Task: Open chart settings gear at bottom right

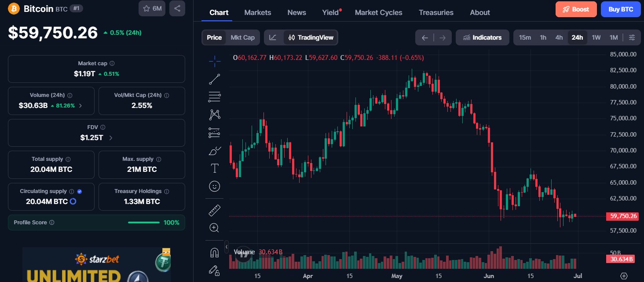Action: (x=624, y=276)
